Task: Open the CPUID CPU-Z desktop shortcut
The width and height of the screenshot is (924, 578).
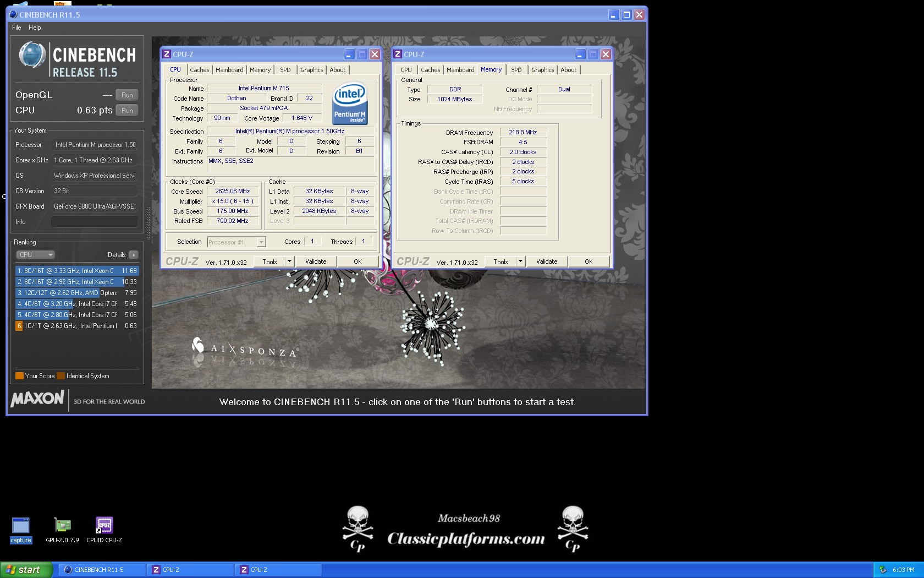Action: click(x=104, y=530)
